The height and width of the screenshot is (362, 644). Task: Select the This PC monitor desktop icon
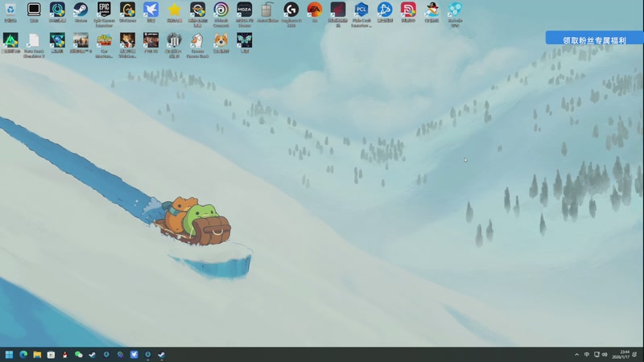(x=34, y=12)
